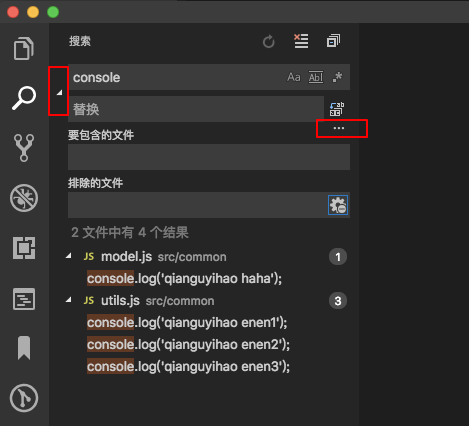
Task: Open the Extensions view icon
Action: point(24,248)
